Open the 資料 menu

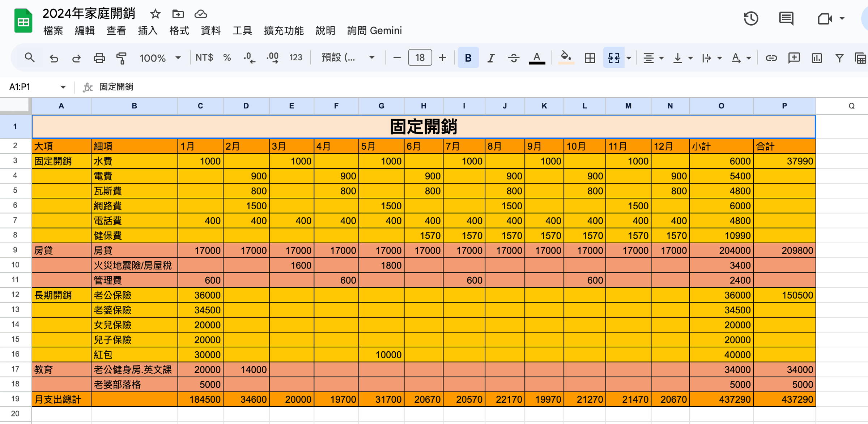(210, 31)
